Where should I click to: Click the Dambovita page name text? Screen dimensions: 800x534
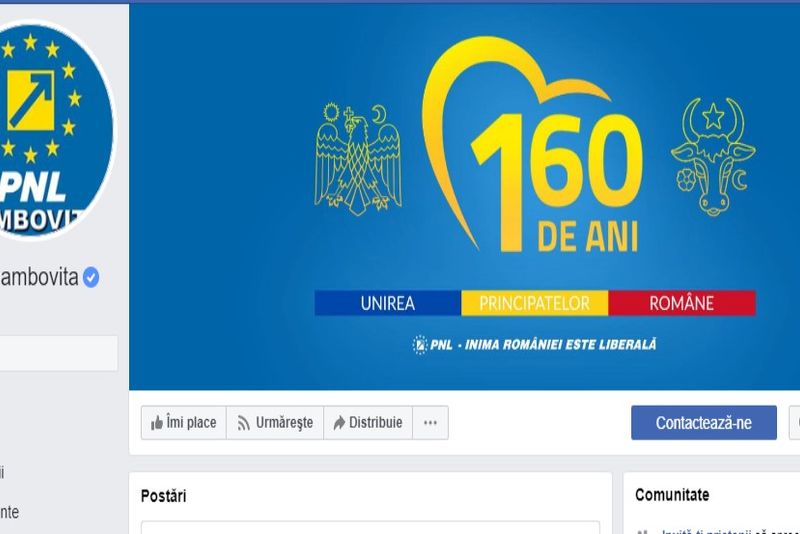coord(39,277)
